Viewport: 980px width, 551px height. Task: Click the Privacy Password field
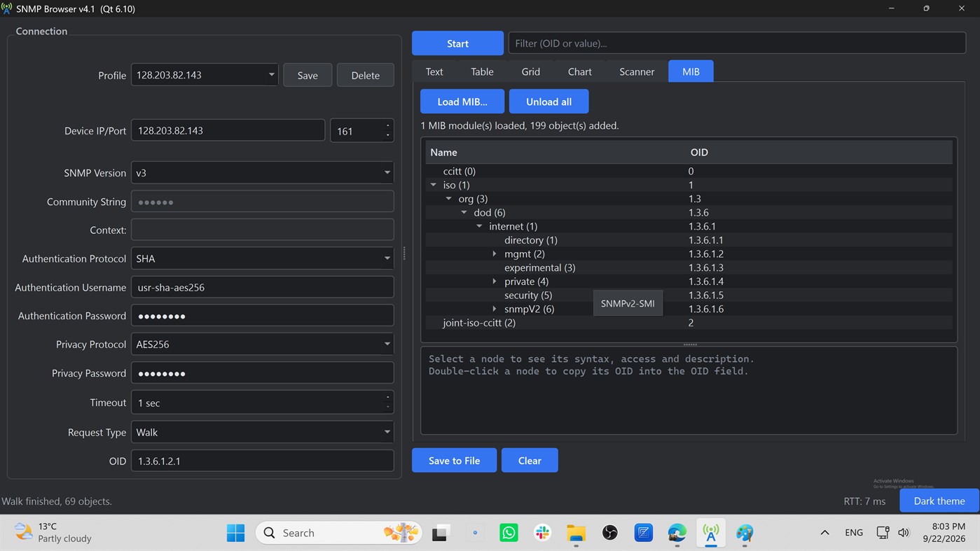(262, 373)
